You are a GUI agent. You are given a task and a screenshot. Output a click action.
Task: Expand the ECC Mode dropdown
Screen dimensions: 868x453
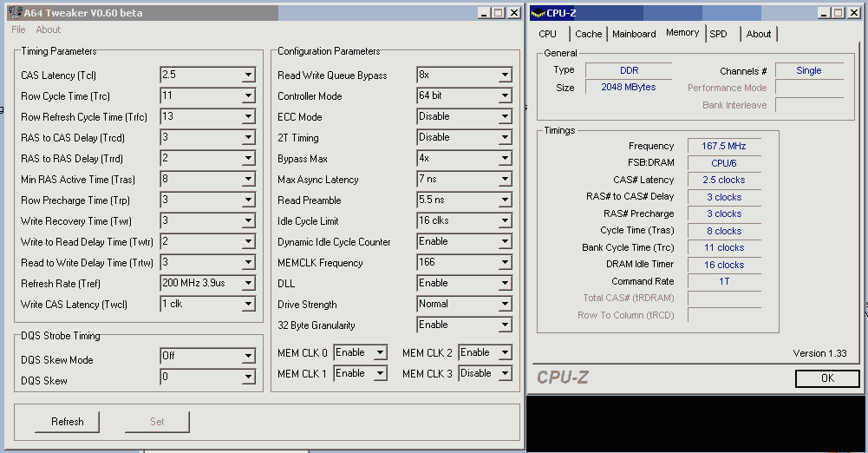[505, 117]
